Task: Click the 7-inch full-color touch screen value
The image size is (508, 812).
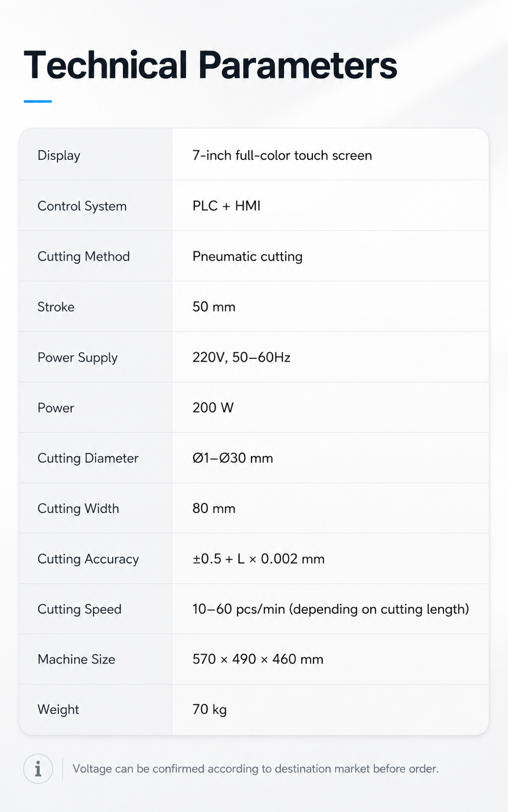Action: [x=282, y=155]
